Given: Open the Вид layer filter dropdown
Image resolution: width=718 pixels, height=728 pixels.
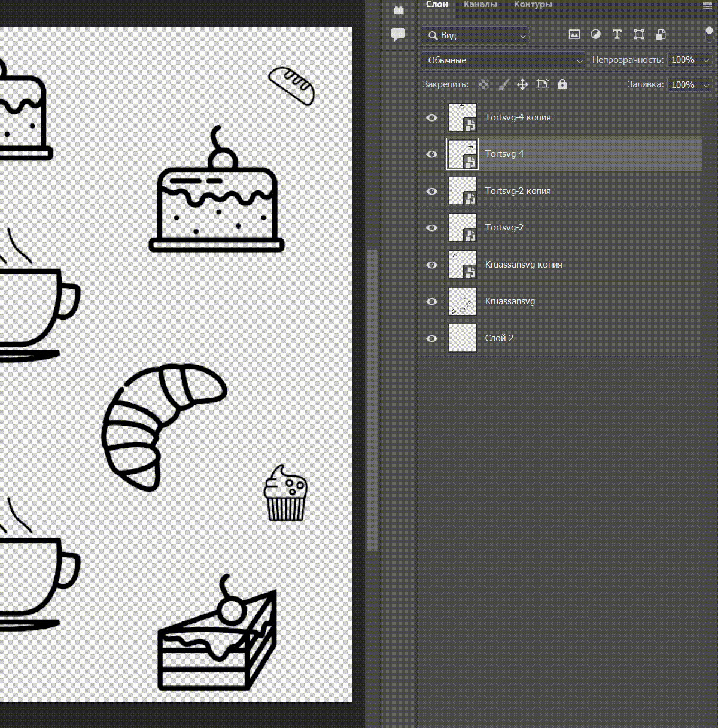Looking at the screenshot, I should pos(475,35).
